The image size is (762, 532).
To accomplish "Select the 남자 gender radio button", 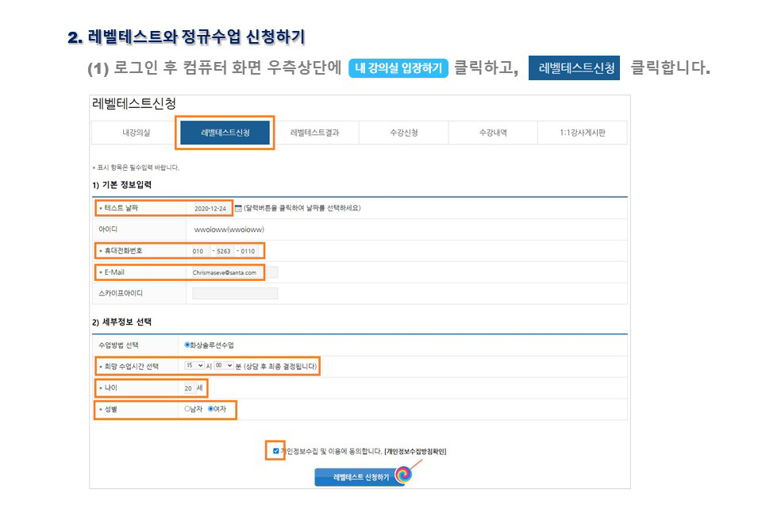I will [x=187, y=409].
